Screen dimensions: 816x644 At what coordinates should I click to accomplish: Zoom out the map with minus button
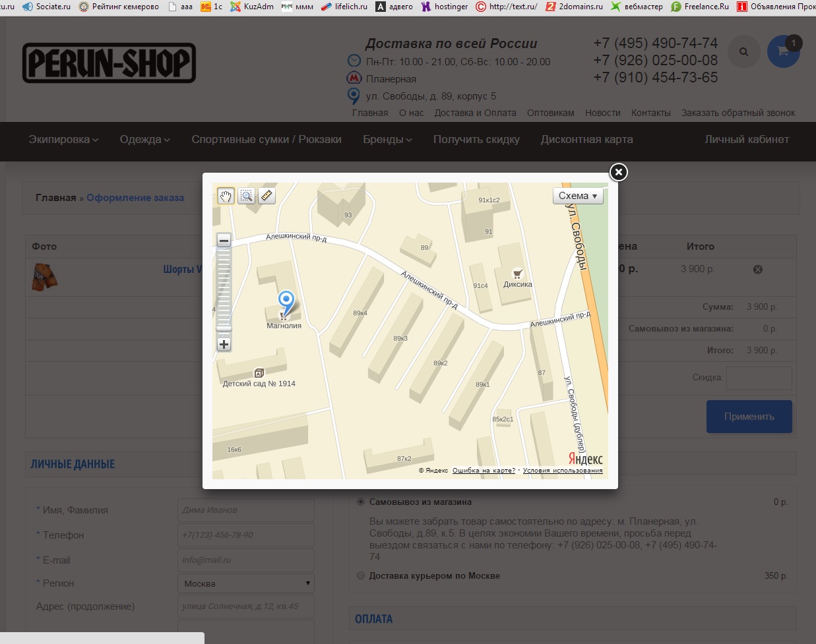(x=224, y=240)
